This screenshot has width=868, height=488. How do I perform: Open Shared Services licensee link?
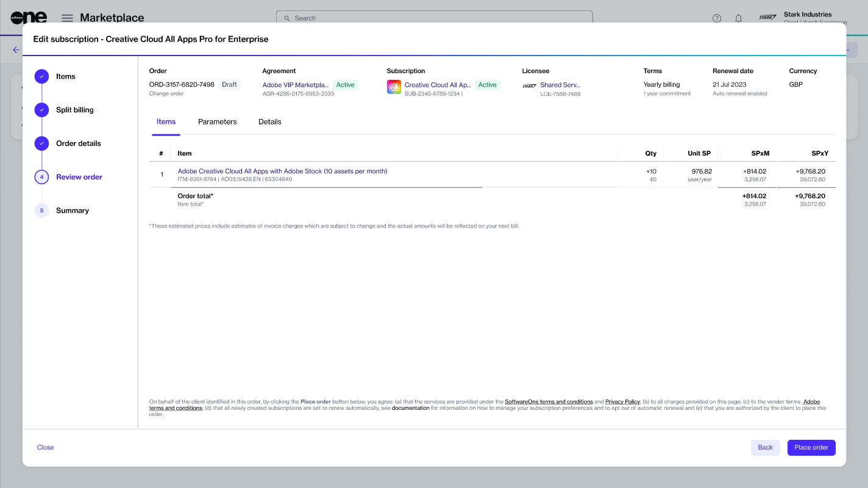[x=560, y=85]
